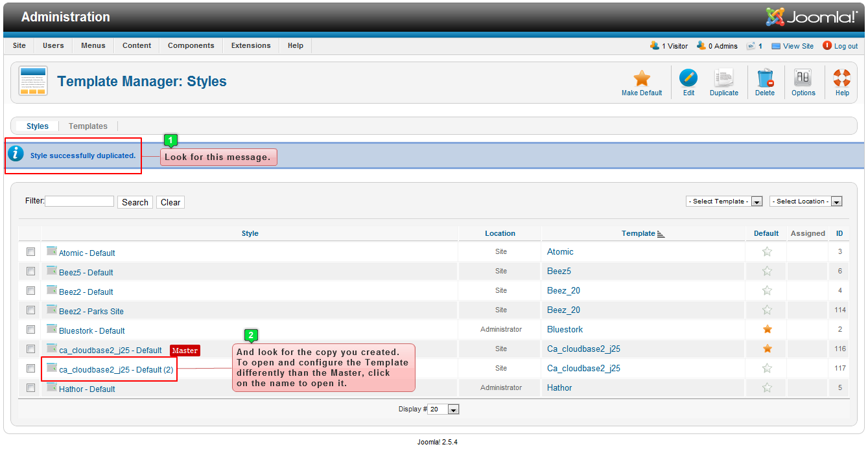
Task: Click orange default star for ID 116 row
Action: tap(768, 349)
